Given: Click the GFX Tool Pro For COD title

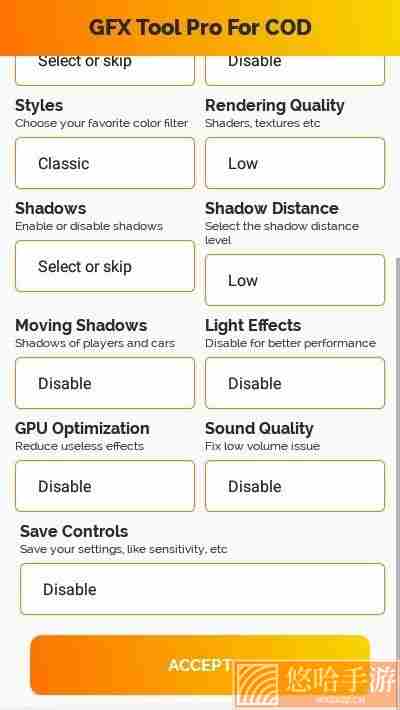Looking at the screenshot, I should click(x=200, y=27).
